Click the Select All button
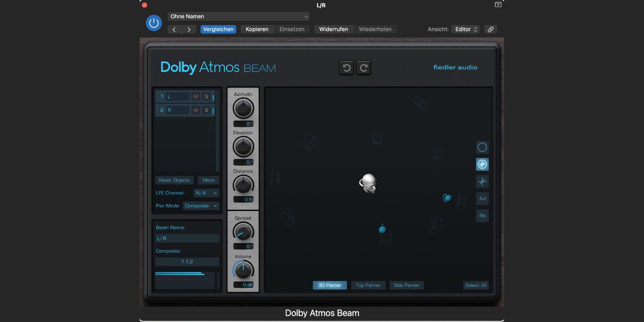This screenshot has height=322, width=644. [x=475, y=285]
